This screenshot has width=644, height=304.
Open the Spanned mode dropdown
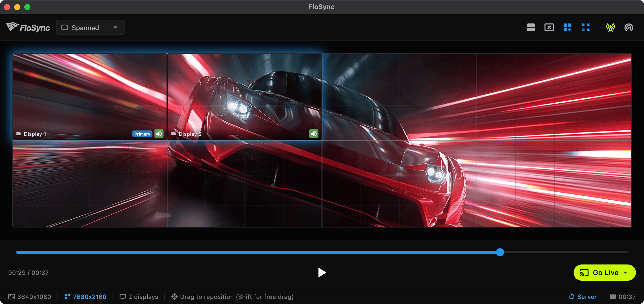(x=90, y=28)
